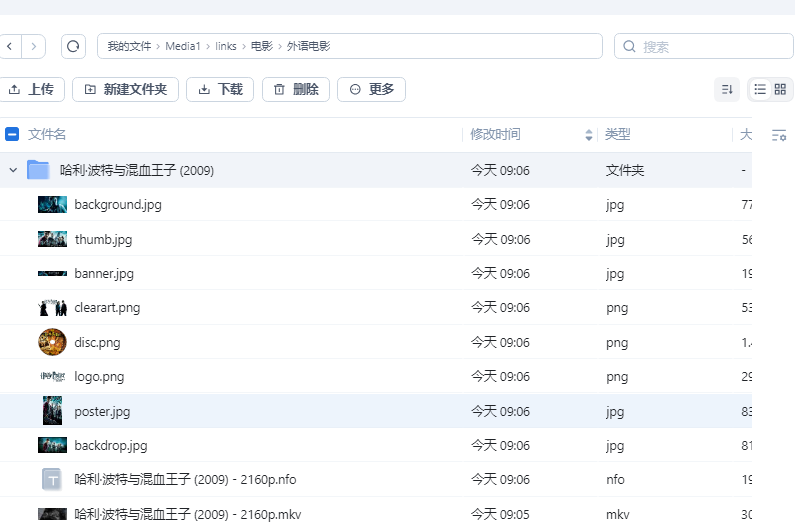Screen dimensions: 795x528
Task: Click the 下载 download button
Action: [220, 89]
